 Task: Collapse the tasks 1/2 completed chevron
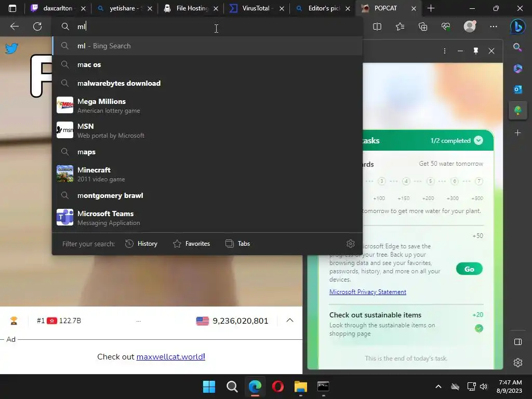[478, 140]
